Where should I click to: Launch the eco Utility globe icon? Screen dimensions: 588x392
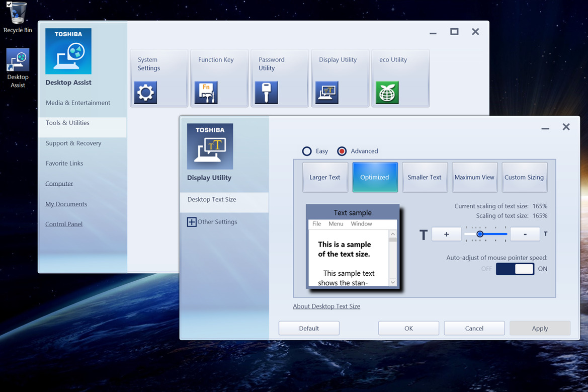pos(387,92)
